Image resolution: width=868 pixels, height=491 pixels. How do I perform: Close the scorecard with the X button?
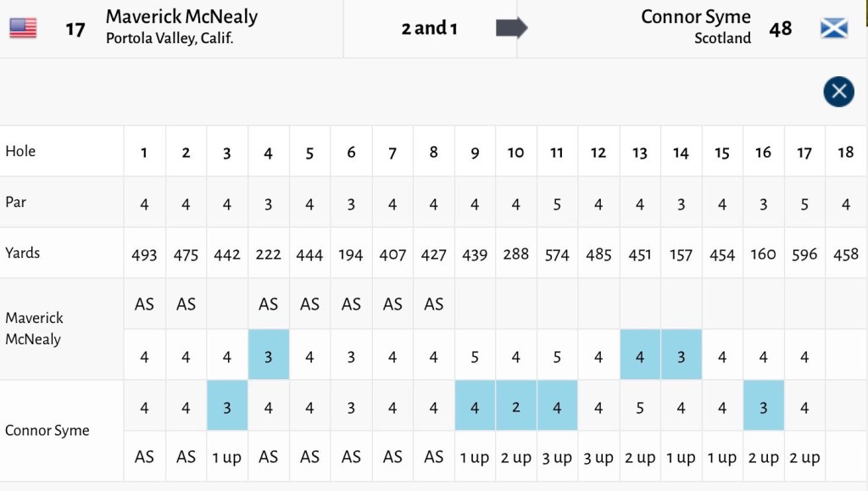(x=838, y=91)
